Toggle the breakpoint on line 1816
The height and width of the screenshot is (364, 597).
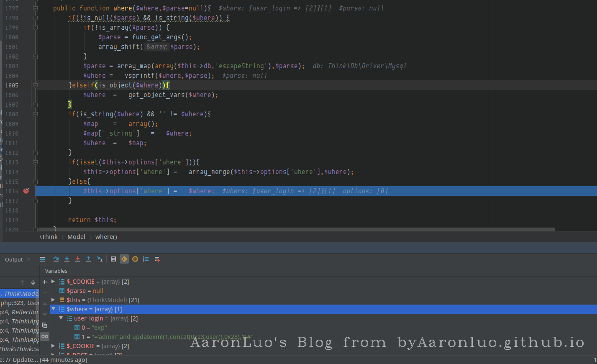26,191
